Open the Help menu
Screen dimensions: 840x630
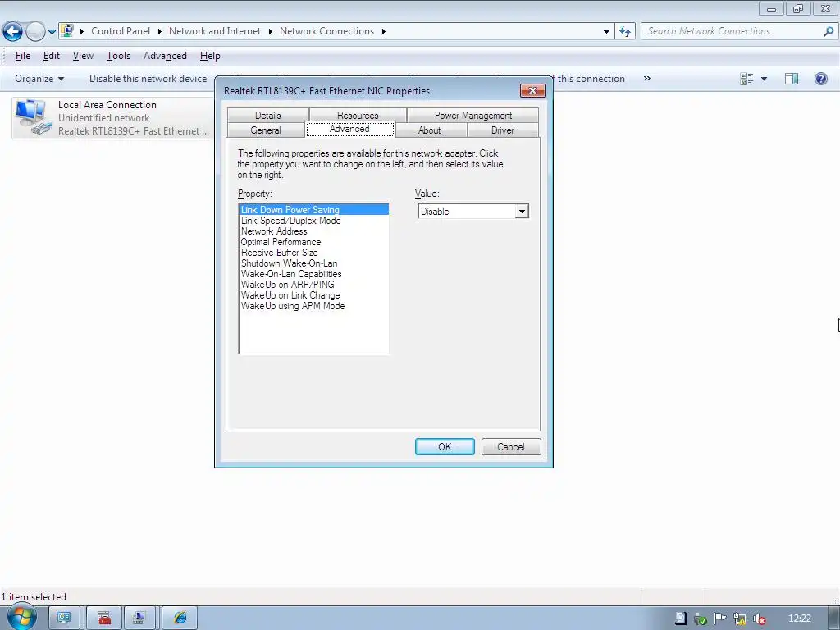click(x=210, y=56)
